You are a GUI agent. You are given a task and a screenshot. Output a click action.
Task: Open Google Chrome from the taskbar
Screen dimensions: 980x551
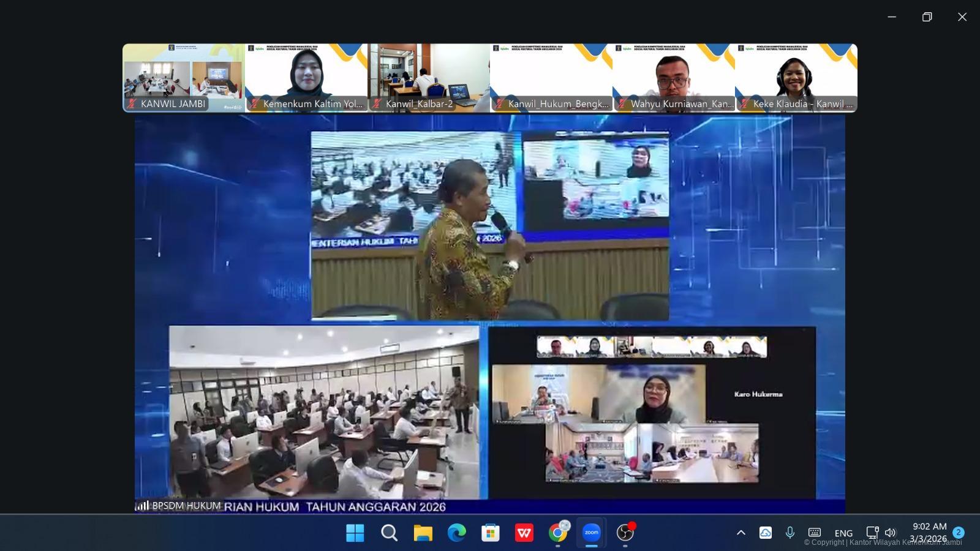pos(557,533)
